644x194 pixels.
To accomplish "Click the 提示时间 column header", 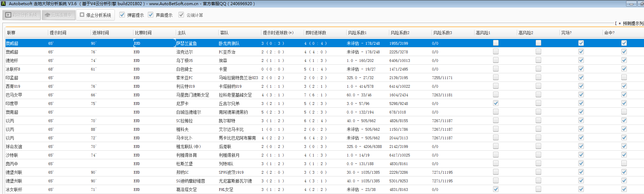I will (x=58, y=33).
